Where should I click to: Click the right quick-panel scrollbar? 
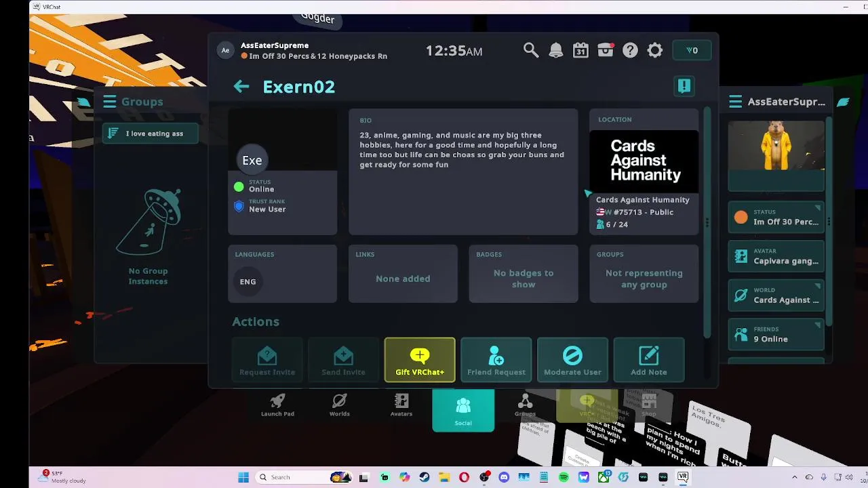click(829, 222)
